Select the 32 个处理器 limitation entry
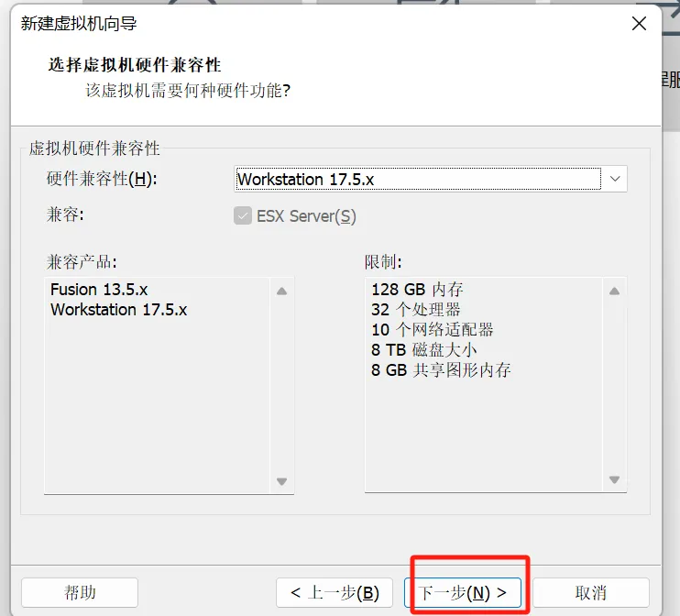Screen dimensions: 680x616 [415, 310]
